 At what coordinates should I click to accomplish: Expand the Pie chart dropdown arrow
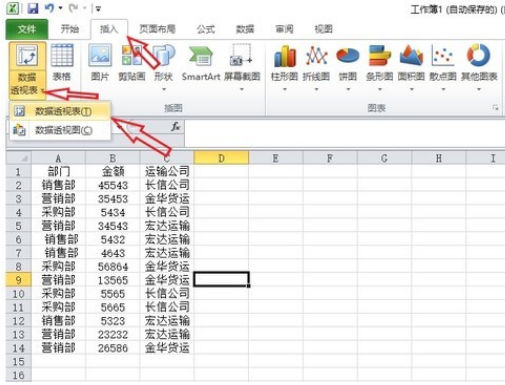pyautogui.click(x=348, y=89)
